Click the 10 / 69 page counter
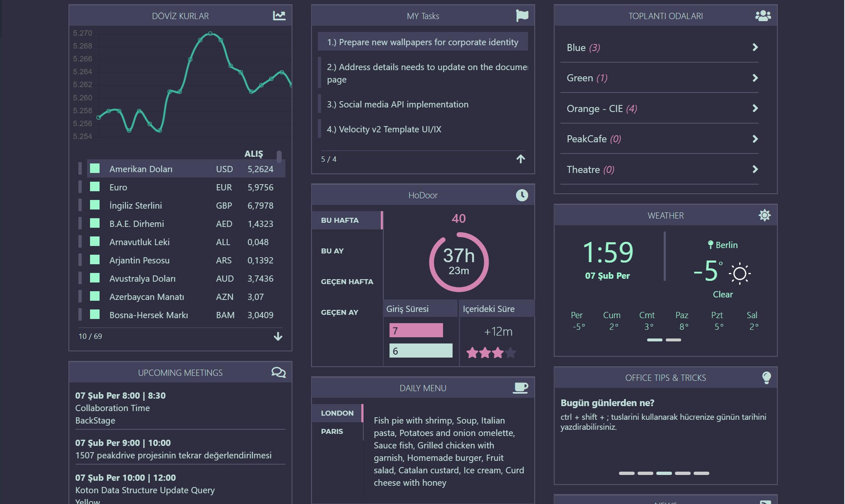The image size is (845, 504). [90, 336]
